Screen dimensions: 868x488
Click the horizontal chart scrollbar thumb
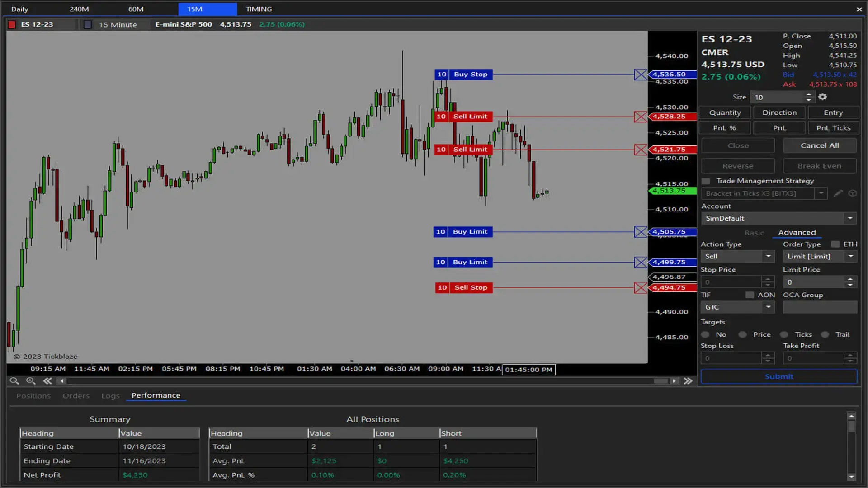tap(661, 381)
